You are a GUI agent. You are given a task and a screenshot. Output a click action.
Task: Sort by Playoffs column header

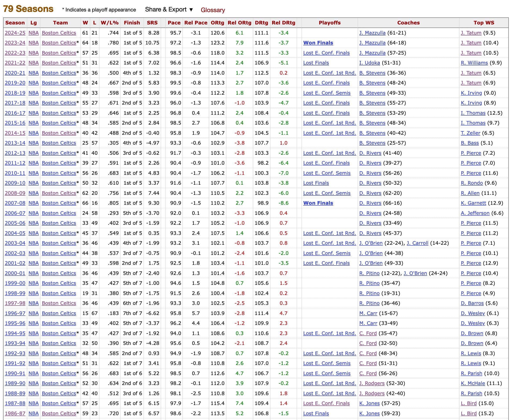tap(329, 23)
